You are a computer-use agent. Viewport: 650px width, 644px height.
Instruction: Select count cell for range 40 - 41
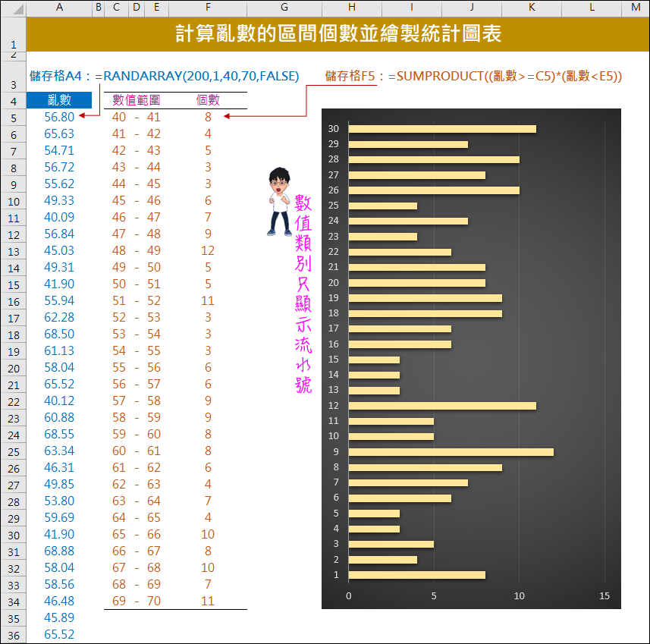coord(208,117)
